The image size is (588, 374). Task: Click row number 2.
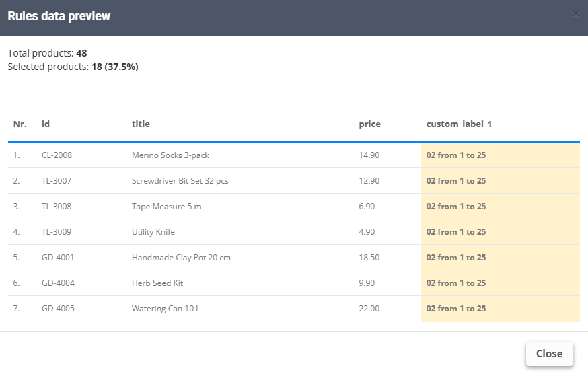click(x=17, y=181)
